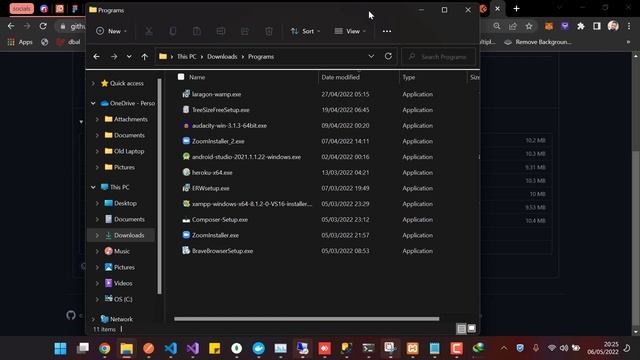Click the navigation pane vertical scrollbar
The image size is (640, 360).
coord(160,186)
